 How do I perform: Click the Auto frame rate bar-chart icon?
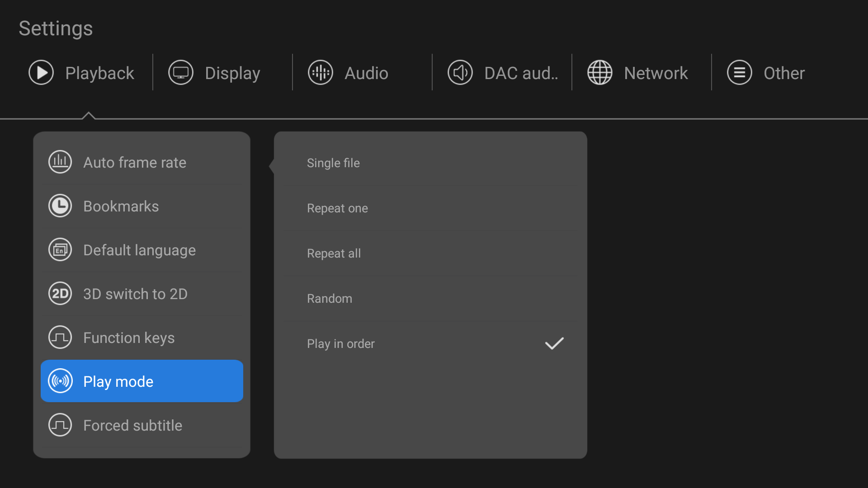pos(60,162)
